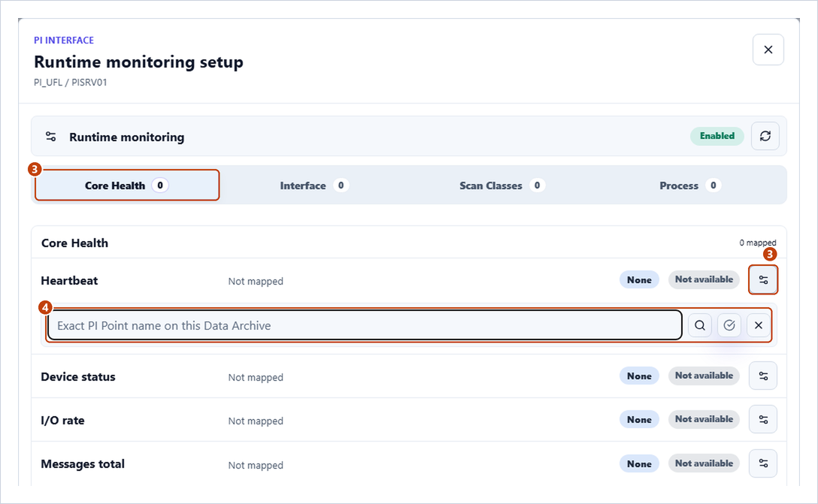Close the Runtime monitoring setup dialog
The image size is (818, 504).
tap(768, 50)
